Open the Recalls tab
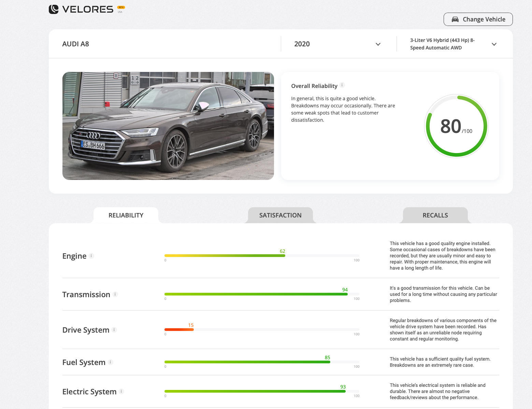The width and height of the screenshot is (532, 409). point(435,215)
